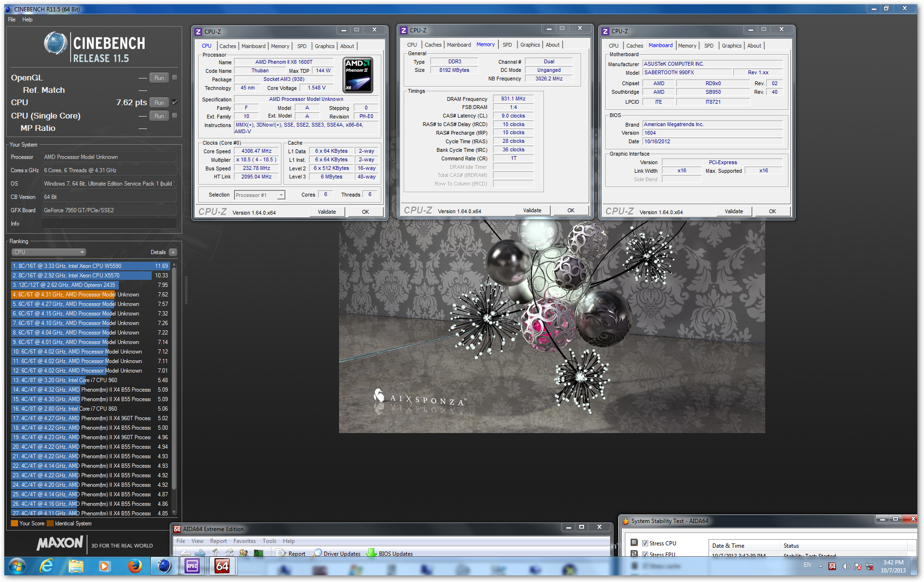Open Windows Explorer folder icon in taskbar

click(x=76, y=566)
